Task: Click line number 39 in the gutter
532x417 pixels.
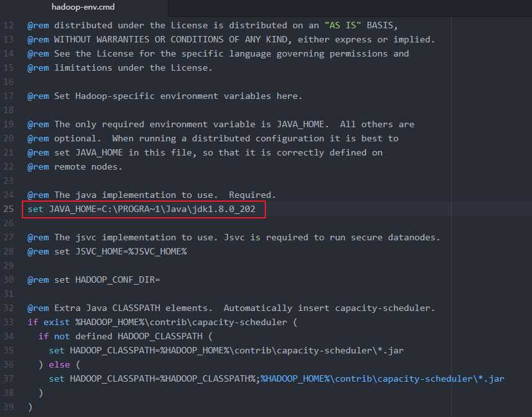Action: 8,407
